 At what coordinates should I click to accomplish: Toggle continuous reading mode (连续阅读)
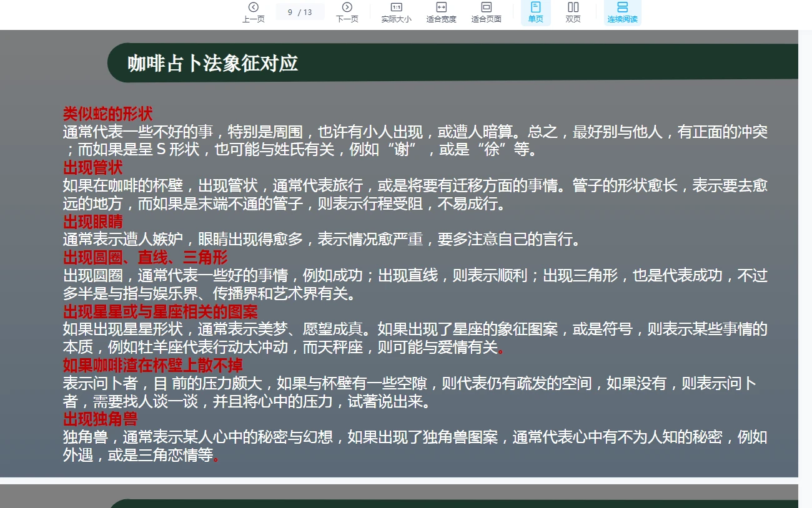pyautogui.click(x=622, y=12)
